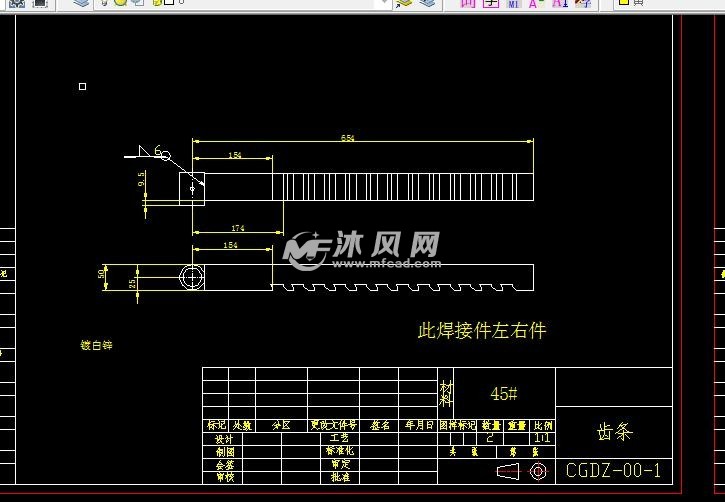Click the 审定 label
The image size is (725, 502).
340,464
